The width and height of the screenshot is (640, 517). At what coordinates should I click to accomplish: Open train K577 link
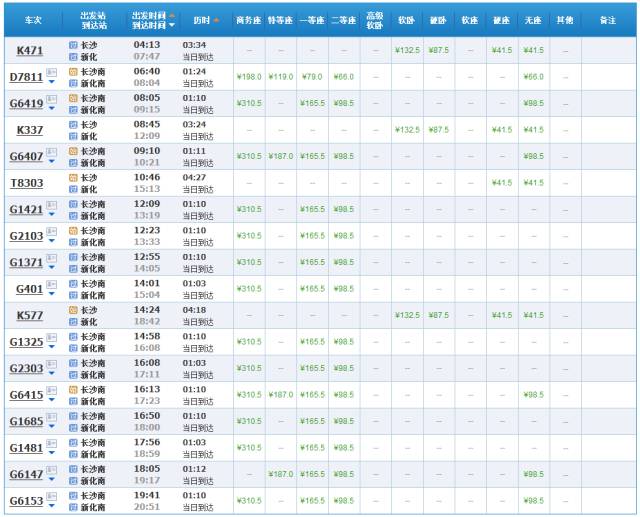point(29,316)
